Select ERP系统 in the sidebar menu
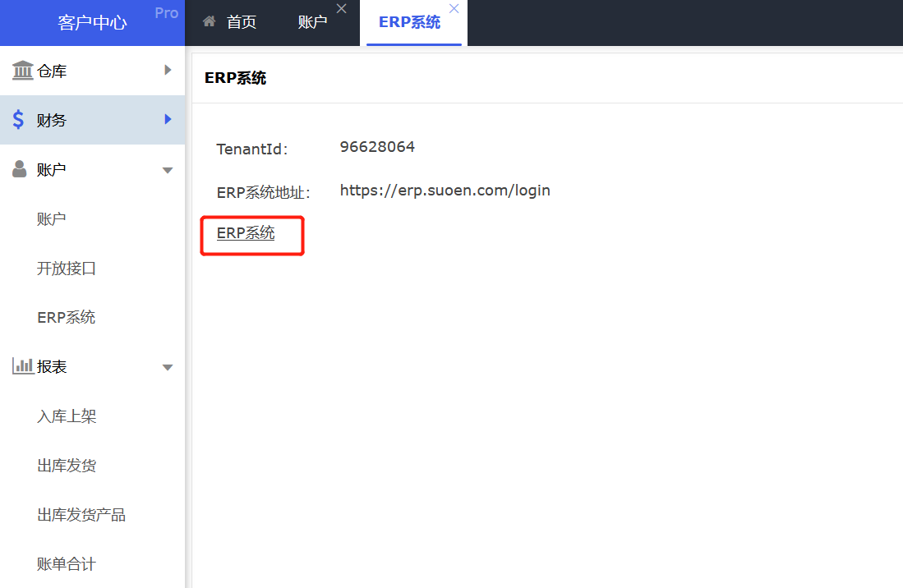Image resolution: width=903 pixels, height=588 pixels. point(67,318)
